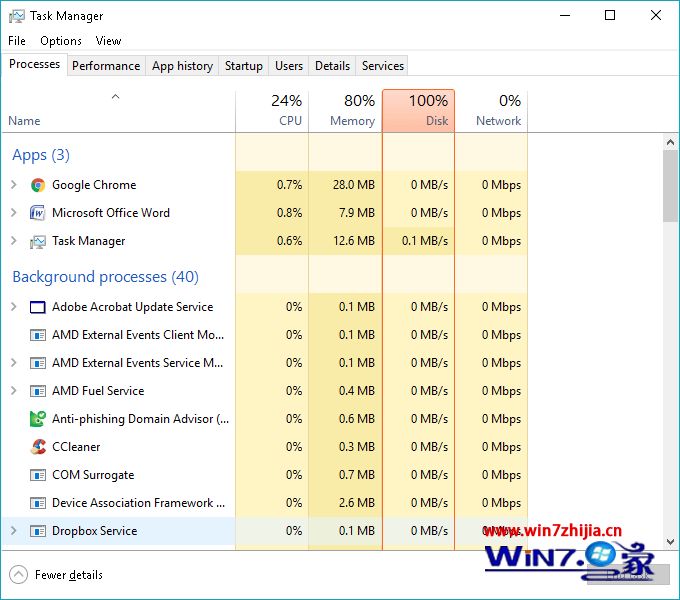The height and width of the screenshot is (600, 680).
Task: Click the Microsoft Office Word icon
Action: click(38, 213)
